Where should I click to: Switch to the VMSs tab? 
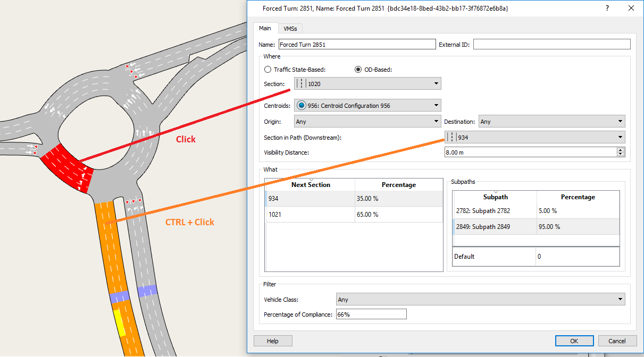tap(290, 29)
